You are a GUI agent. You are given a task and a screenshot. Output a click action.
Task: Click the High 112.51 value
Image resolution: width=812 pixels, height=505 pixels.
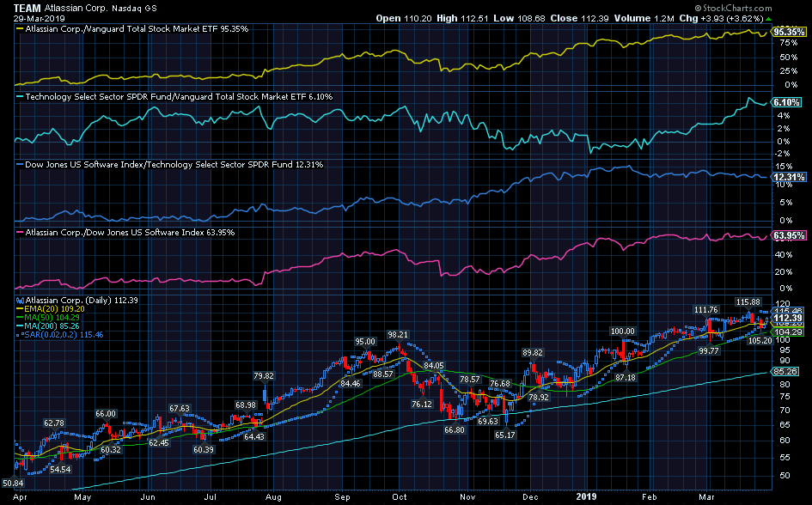coord(462,18)
